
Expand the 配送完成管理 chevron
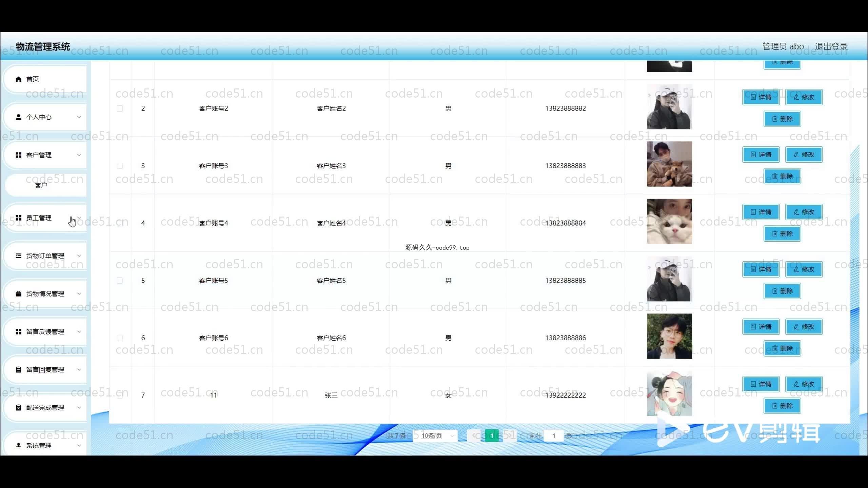coord(79,408)
